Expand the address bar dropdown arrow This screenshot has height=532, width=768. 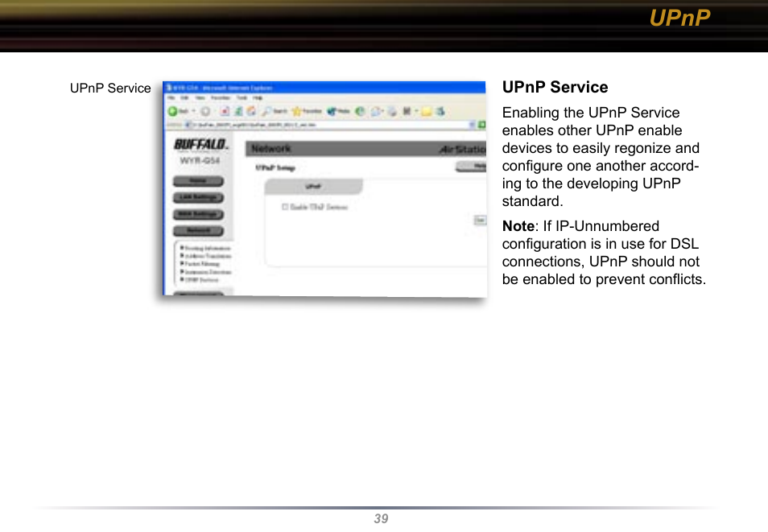point(472,125)
